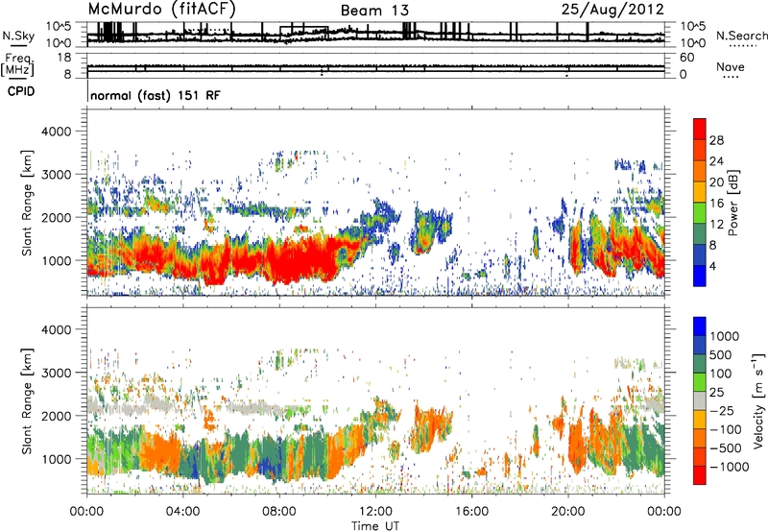Click the 4 value on power colorbar
The width and height of the screenshot is (768, 532).
[x=713, y=266]
